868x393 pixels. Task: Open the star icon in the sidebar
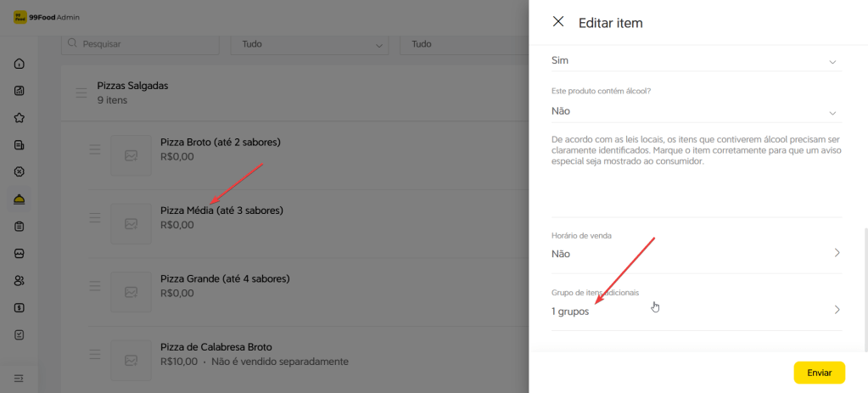click(20, 118)
